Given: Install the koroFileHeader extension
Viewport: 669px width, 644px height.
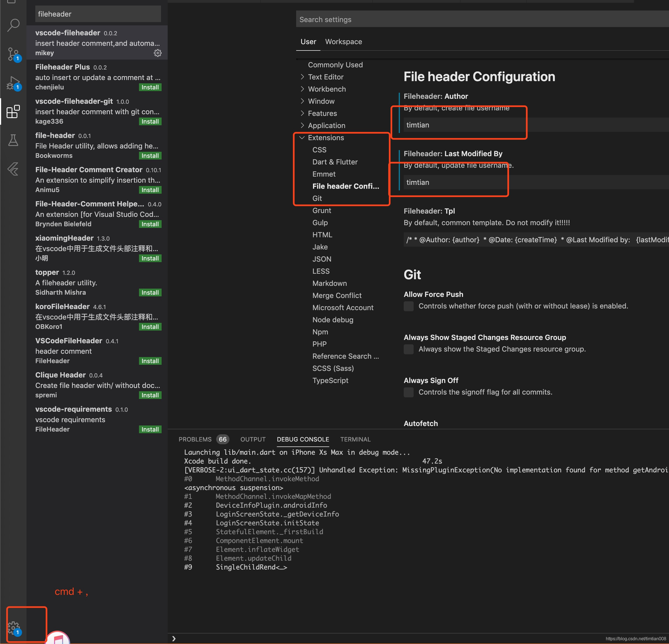Looking at the screenshot, I should 150,327.
